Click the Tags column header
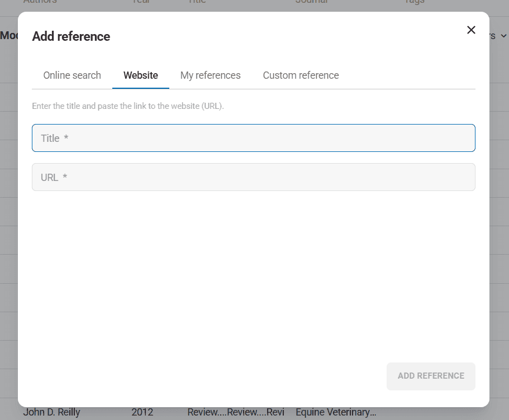509x420 pixels. click(414, 2)
